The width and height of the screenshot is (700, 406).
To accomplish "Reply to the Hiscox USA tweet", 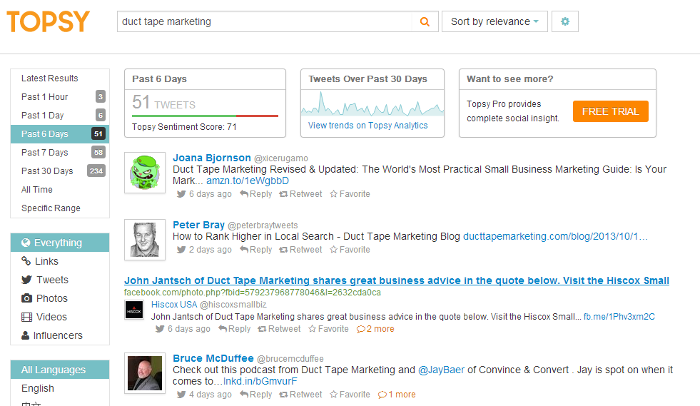I will pos(234,329).
